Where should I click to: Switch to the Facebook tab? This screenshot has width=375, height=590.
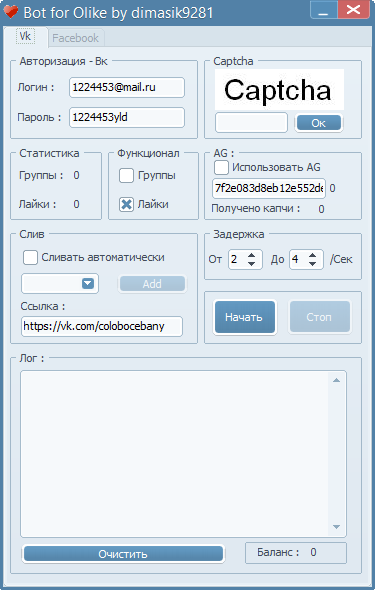76,38
